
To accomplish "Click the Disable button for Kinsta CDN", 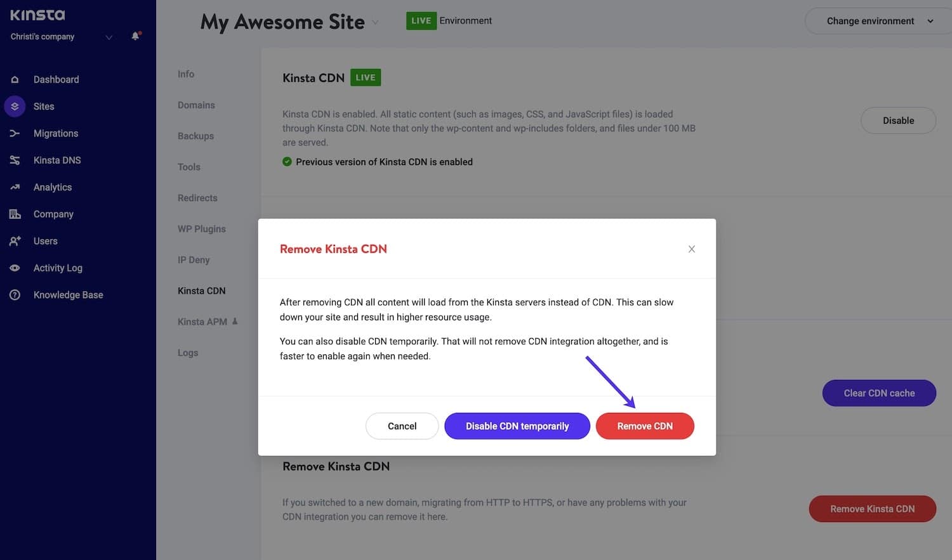I will point(898,120).
